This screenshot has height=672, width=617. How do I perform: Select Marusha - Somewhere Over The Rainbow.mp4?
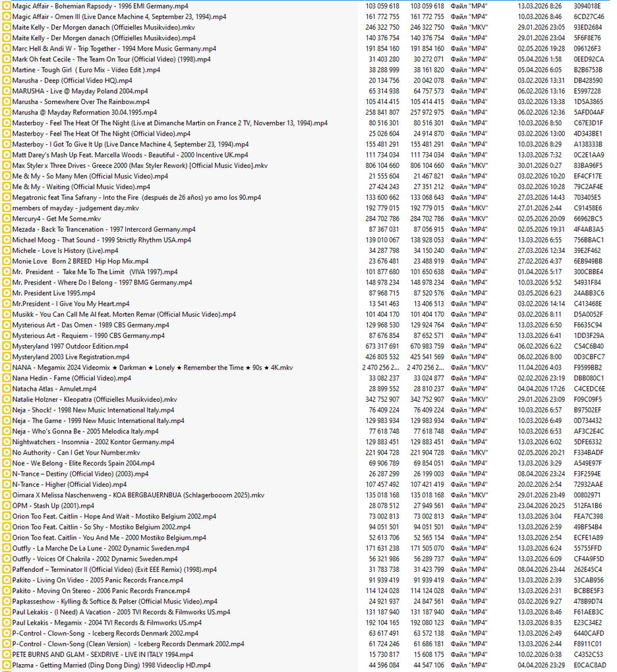(x=81, y=102)
